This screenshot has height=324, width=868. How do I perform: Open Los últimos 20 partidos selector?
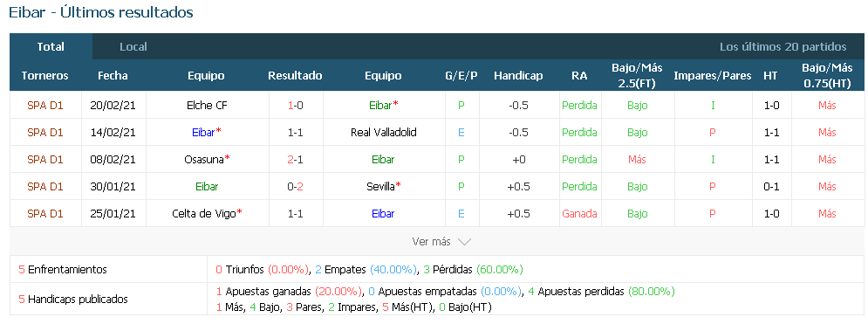click(x=783, y=47)
